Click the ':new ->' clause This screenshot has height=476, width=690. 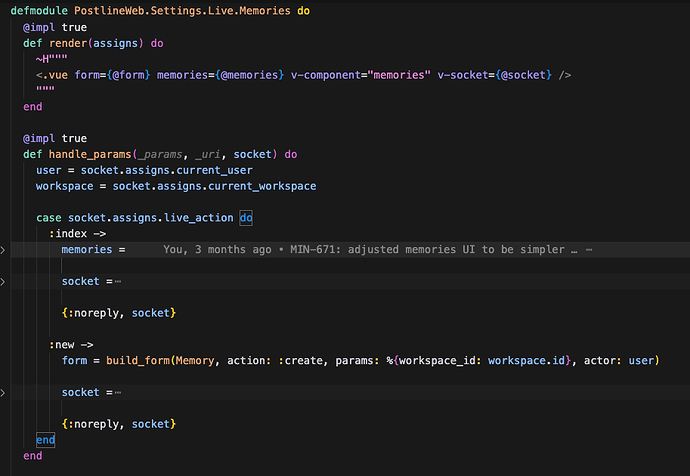pos(71,344)
